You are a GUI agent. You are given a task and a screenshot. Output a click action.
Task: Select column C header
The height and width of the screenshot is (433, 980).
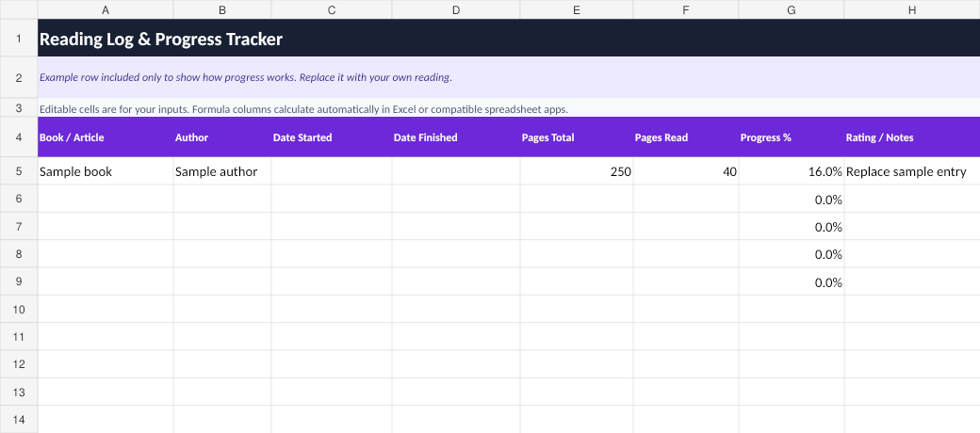click(x=332, y=9)
